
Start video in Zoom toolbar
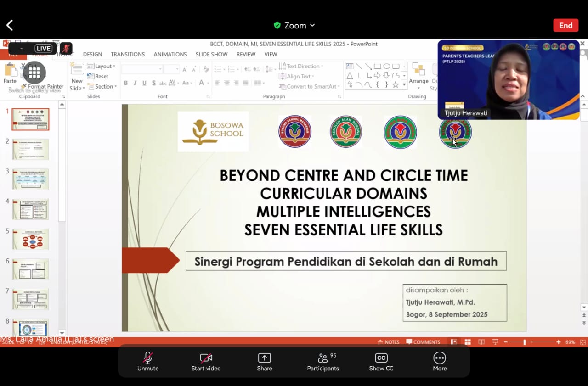click(206, 361)
